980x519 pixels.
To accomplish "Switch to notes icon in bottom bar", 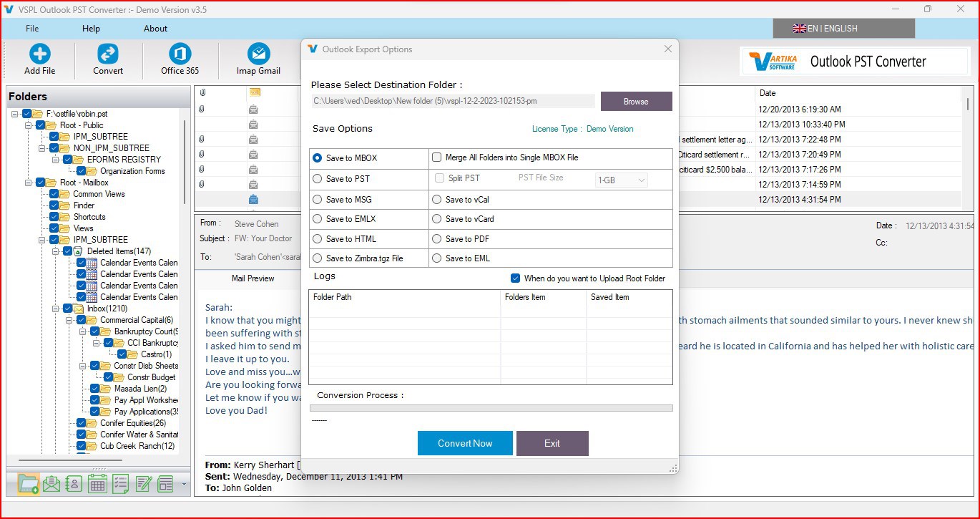I will [143, 484].
